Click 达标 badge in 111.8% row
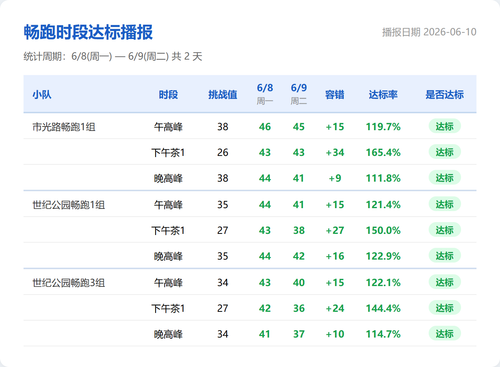Viewport: 500px width, 367px height. [444, 178]
